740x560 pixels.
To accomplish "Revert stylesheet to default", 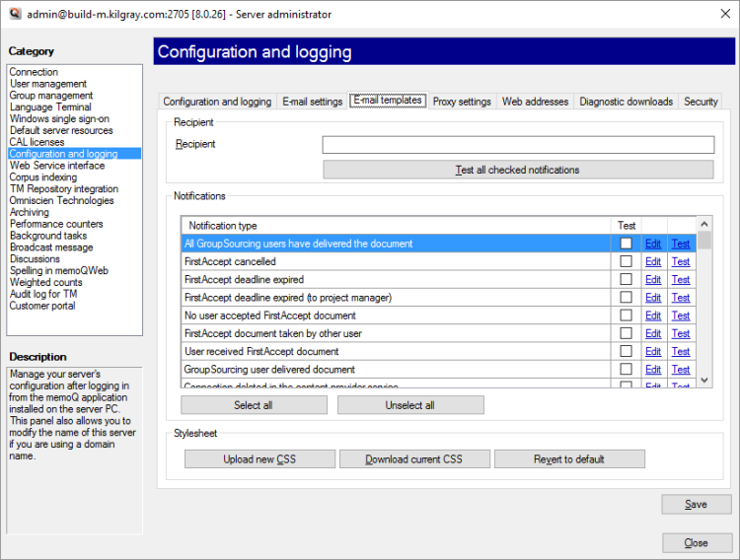I will coord(569,459).
